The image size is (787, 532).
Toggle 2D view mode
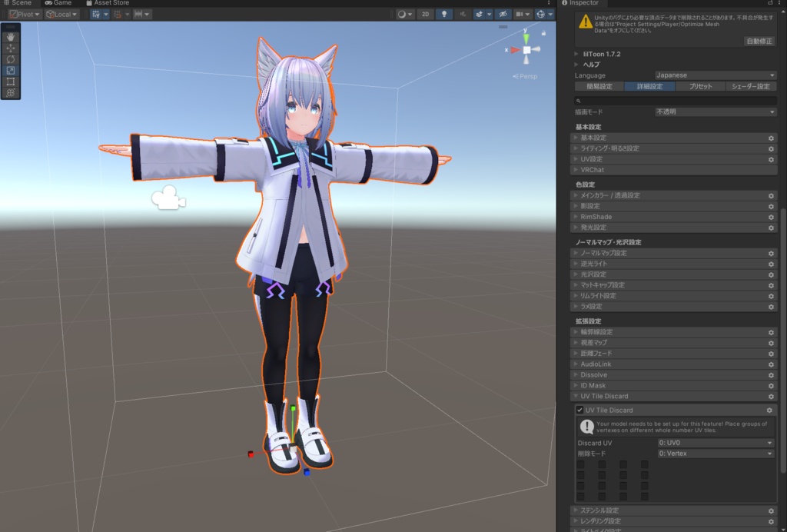coord(425,13)
